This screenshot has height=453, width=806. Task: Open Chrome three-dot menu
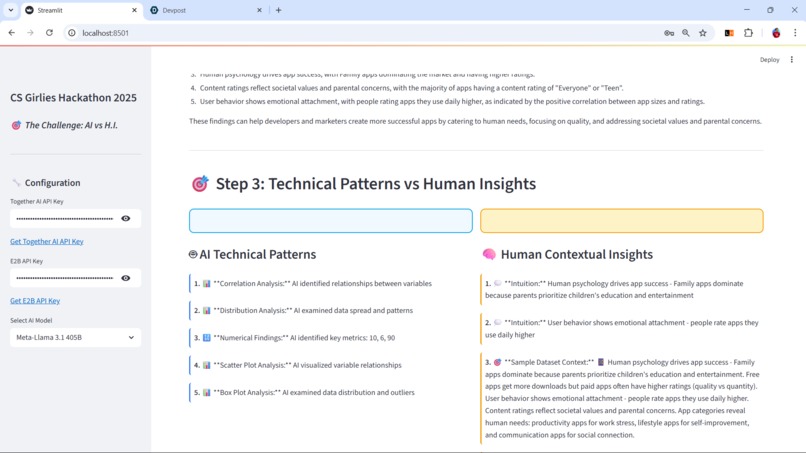tap(795, 33)
